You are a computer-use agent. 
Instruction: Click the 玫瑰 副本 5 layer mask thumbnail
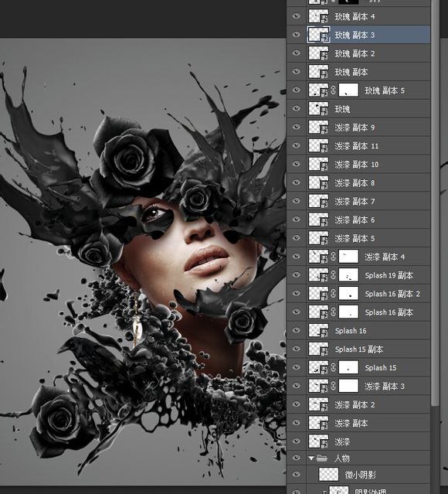[348, 90]
